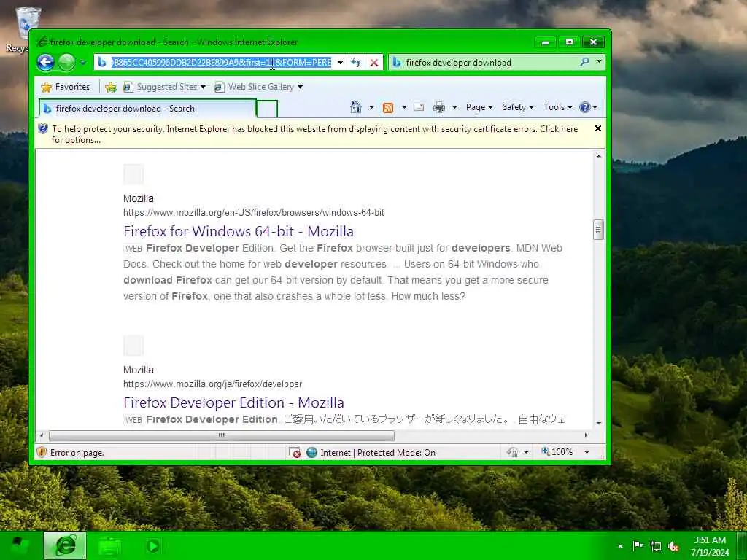Open Media Player taskbar icon
The width and height of the screenshot is (747, 560).
(153, 545)
